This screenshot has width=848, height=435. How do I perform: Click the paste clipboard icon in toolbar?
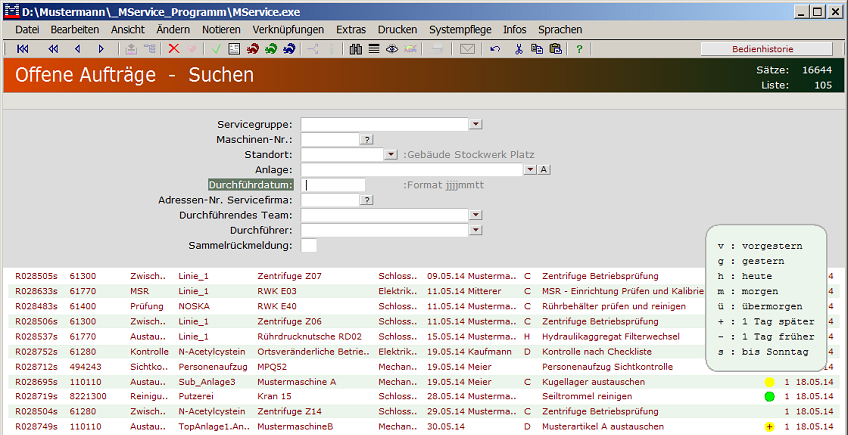coord(555,48)
